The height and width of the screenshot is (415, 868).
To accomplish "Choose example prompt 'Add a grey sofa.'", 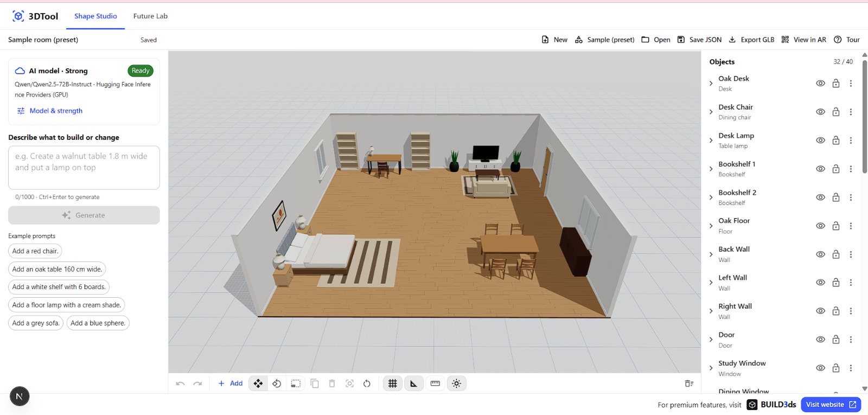I will [36, 323].
